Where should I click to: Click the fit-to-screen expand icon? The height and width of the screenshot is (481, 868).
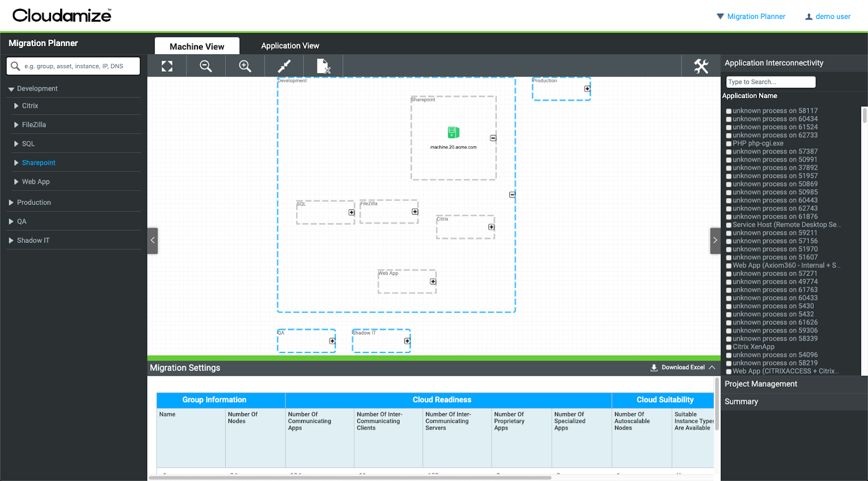pos(167,66)
